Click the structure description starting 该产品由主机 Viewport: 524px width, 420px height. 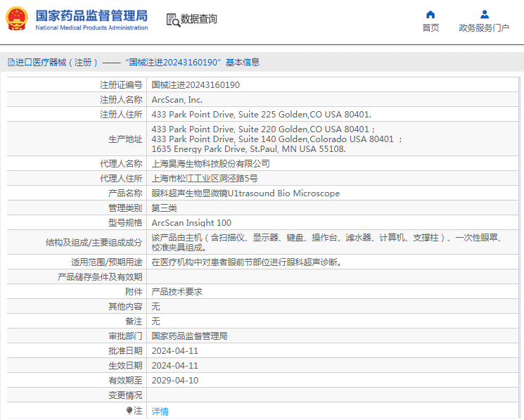click(x=328, y=243)
